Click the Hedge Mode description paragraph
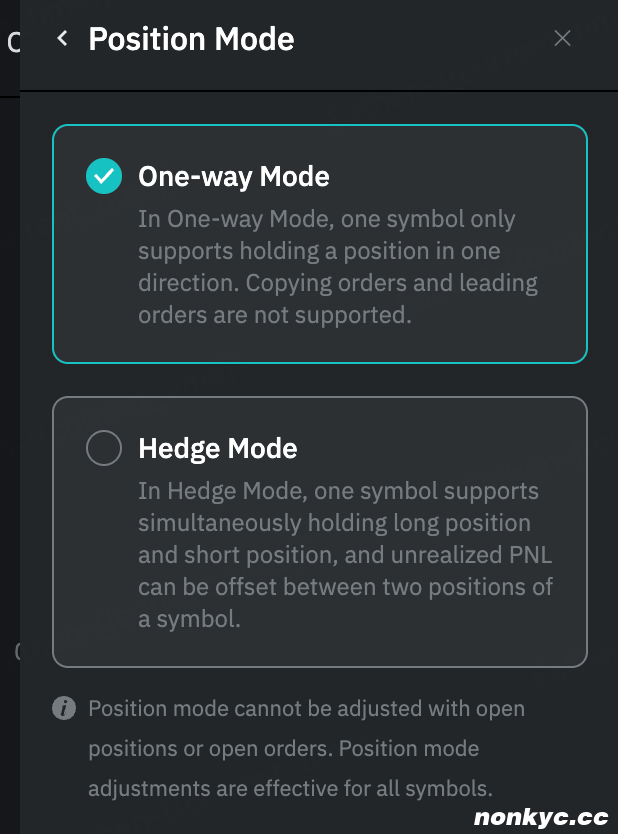The height and width of the screenshot is (834, 618). [345, 555]
